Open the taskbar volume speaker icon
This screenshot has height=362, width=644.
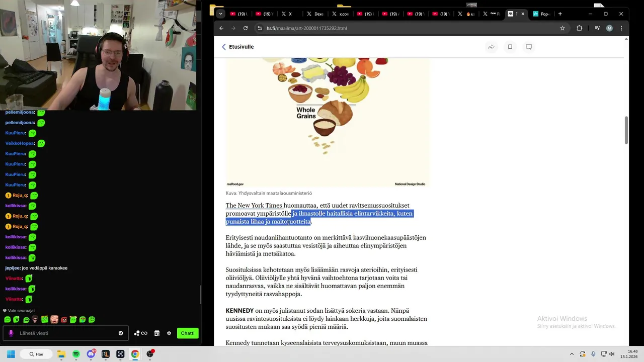(612, 354)
